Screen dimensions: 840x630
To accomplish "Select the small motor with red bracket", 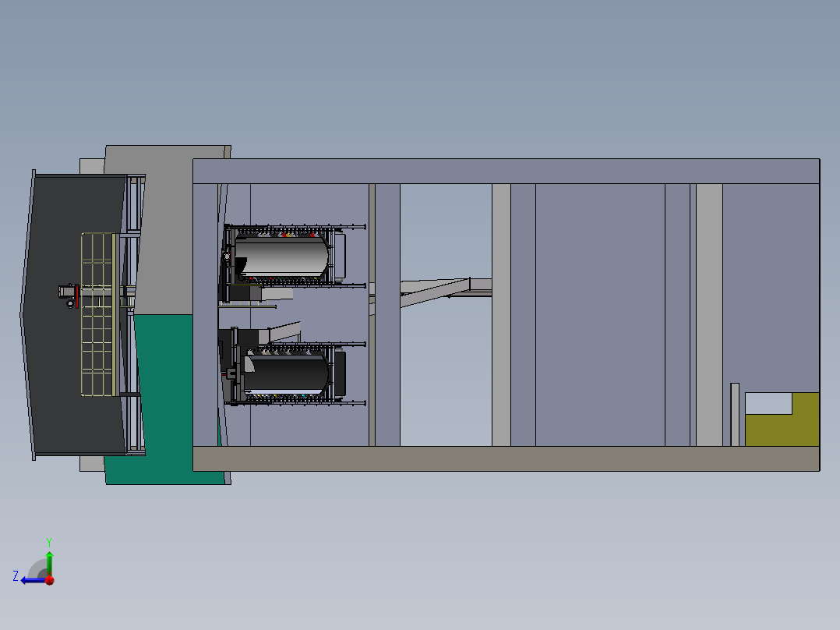I will [x=69, y=296].
